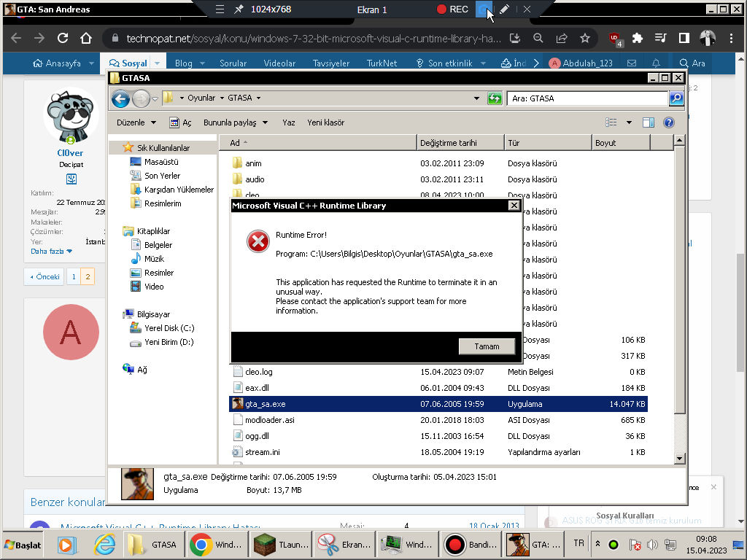Open Ağ in navigation pane
This screenshot has width=747, height=560.
(142, 370)
